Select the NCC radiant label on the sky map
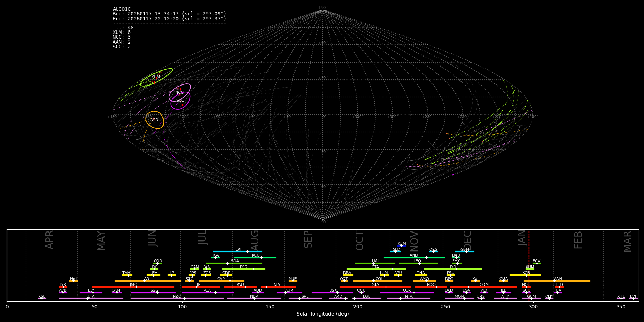Image resolution: width=644 pixels, height=322 pixels. (179, 93)
